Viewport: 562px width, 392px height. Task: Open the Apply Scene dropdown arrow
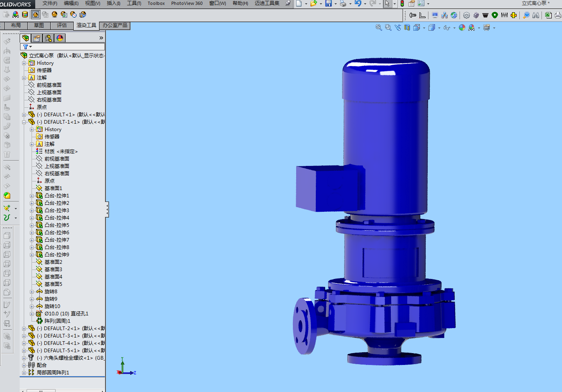tap(479, 28)
